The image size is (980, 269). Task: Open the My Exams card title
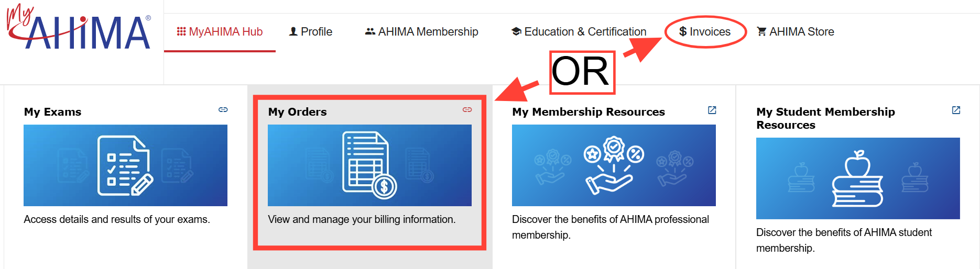pyautogui.click(x=52, y=112)
